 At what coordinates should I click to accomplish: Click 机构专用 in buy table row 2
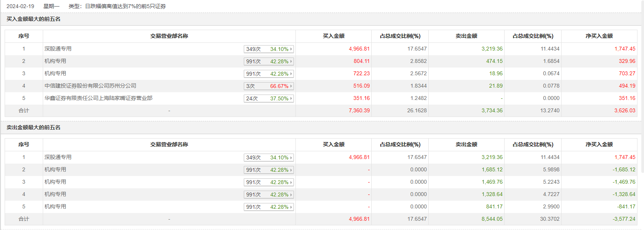55,61
